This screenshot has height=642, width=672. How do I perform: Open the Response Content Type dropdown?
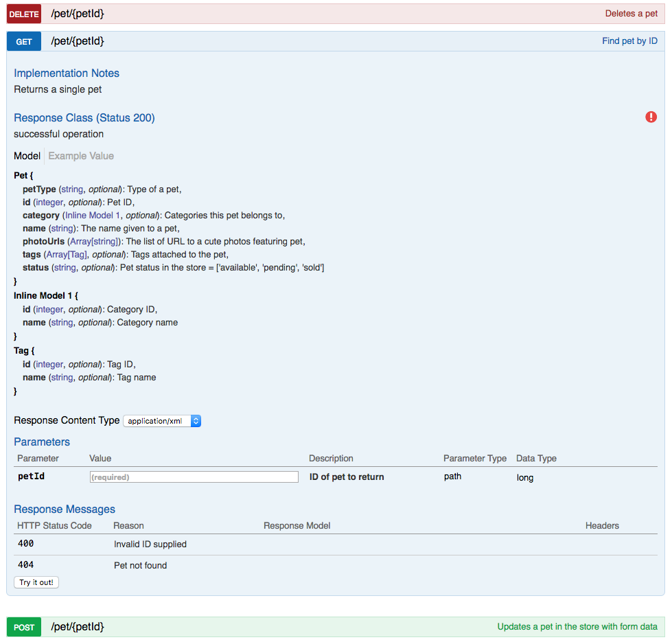(x=162, y=421)
